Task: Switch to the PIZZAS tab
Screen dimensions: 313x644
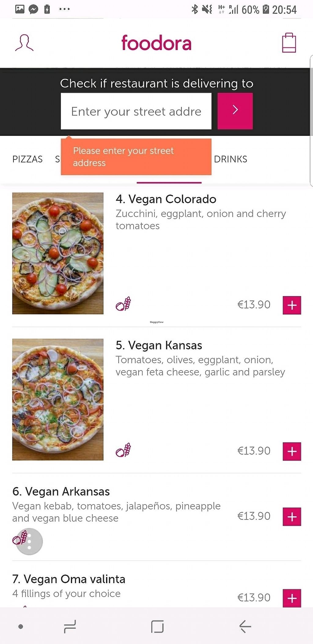Action: point(28,159)
